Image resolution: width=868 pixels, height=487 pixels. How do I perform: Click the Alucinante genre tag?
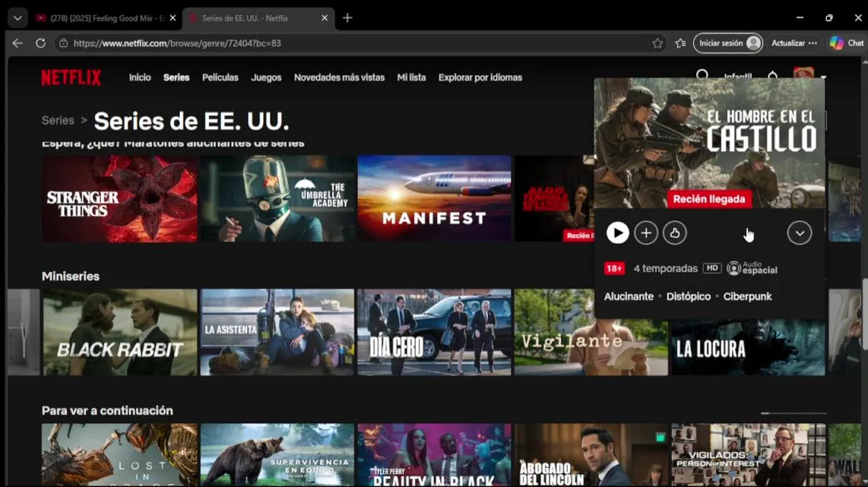(629, 296)
